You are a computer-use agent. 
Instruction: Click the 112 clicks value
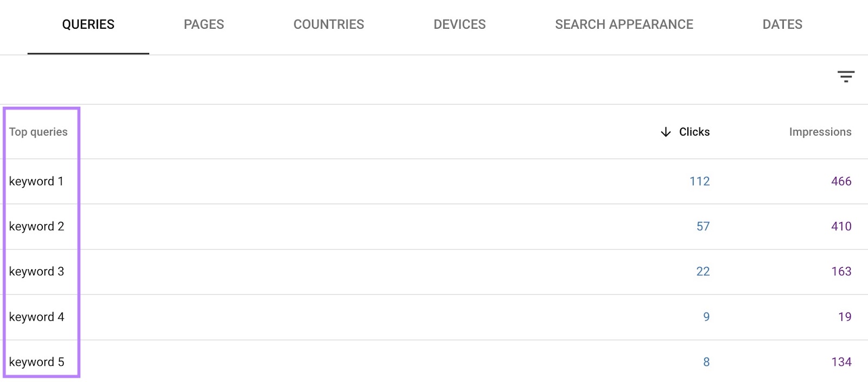click(700, 181)
